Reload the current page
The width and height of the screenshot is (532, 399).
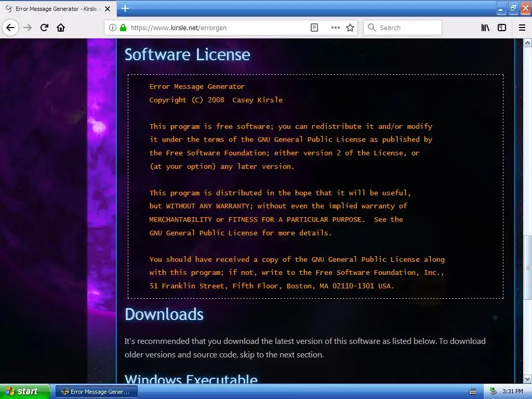(44, 28)
